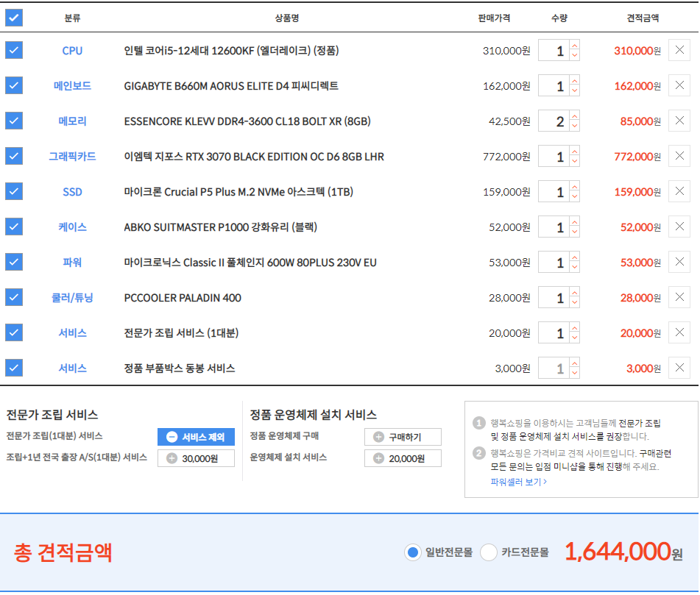Select the 일반전문몰 radio button
This screenshot has height=595, width=700.
click(413, 552)
